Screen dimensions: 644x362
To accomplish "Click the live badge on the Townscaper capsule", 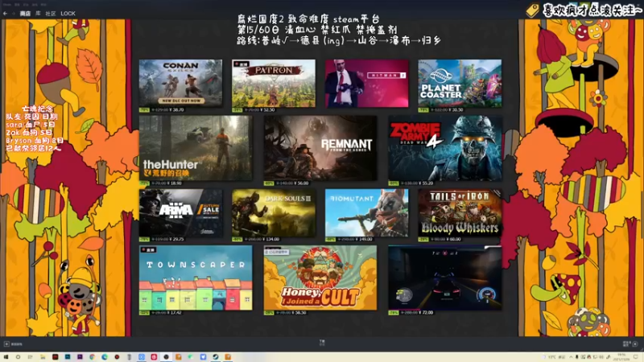I will 148,249.
